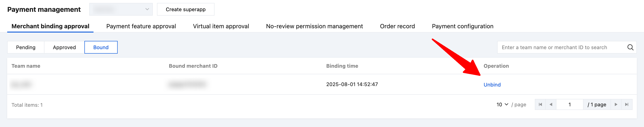This screenshot has height=127, width=644.
Task: Go to Payment configuration tab
Action: [462, 26]
